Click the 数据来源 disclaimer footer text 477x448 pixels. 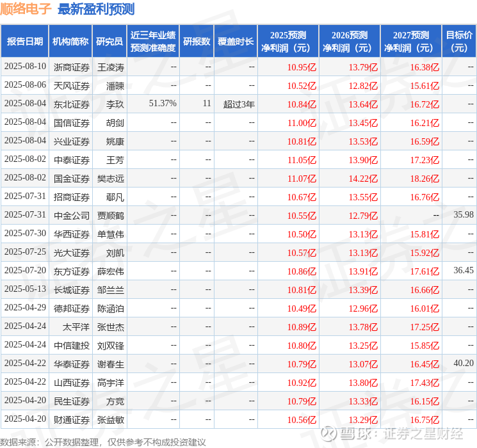(x=103, y=442)
